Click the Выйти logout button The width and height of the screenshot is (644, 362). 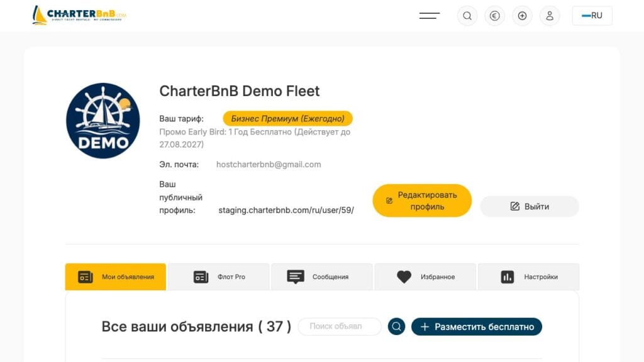coord(530,206)
